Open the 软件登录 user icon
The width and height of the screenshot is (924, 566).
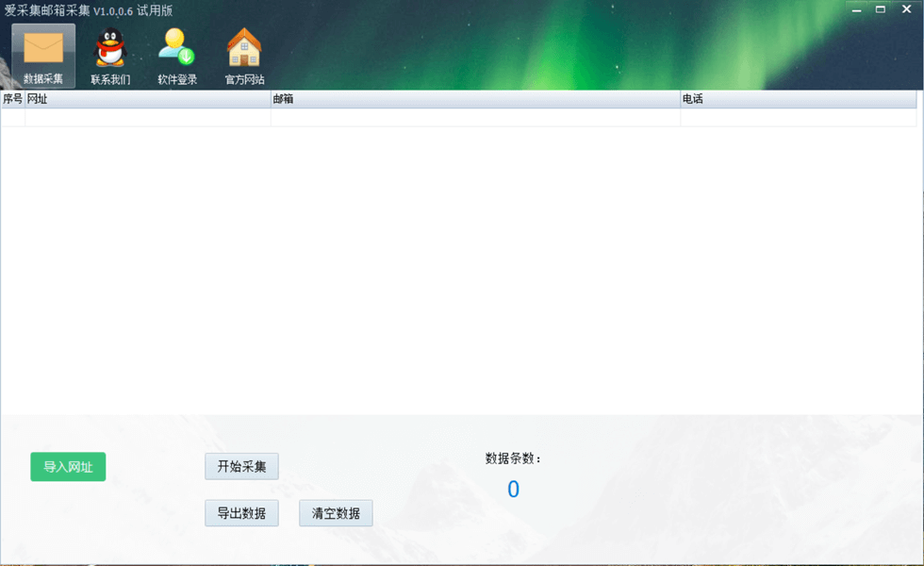177,56
